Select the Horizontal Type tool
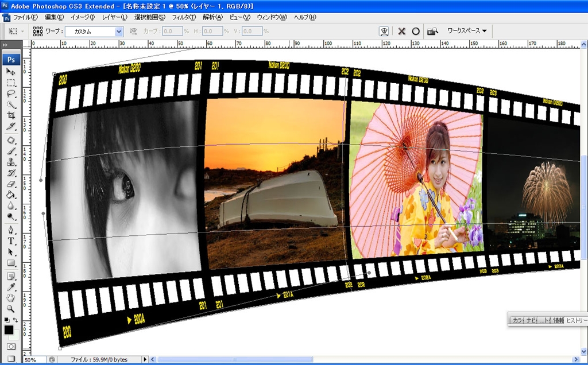The width and height of the screenshot is (588, 365). 11,241
